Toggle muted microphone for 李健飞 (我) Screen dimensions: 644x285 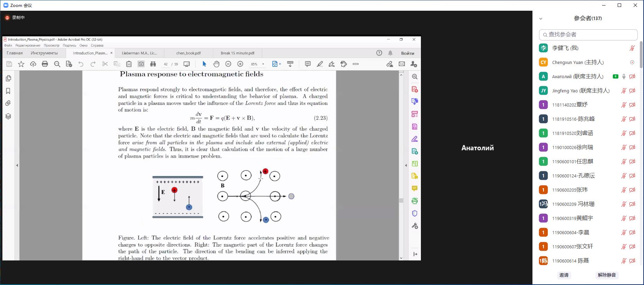click(x=632, y=48)
